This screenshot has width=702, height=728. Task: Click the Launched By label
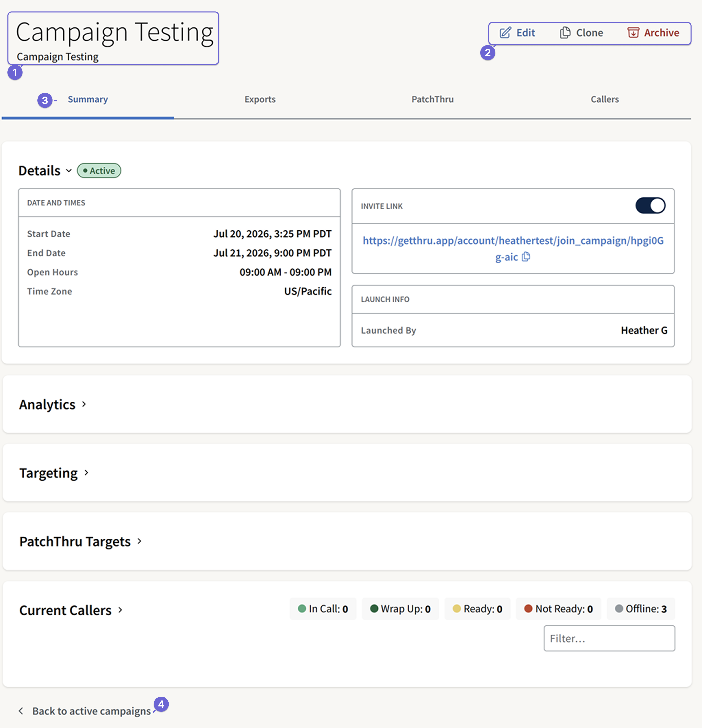click(x=389, y=330)
